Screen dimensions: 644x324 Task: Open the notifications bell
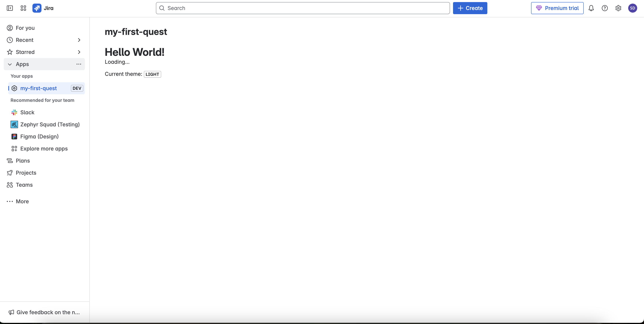point(591,8)
